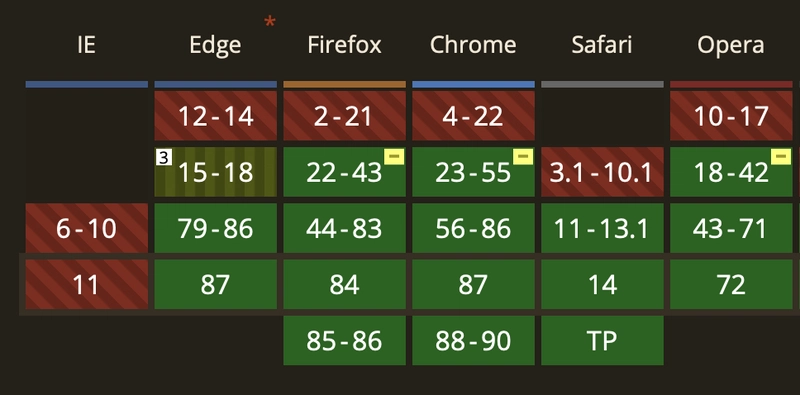Click the Firefox 85-86 cell
The image size is (800, 395).
[x=344, y=340]
